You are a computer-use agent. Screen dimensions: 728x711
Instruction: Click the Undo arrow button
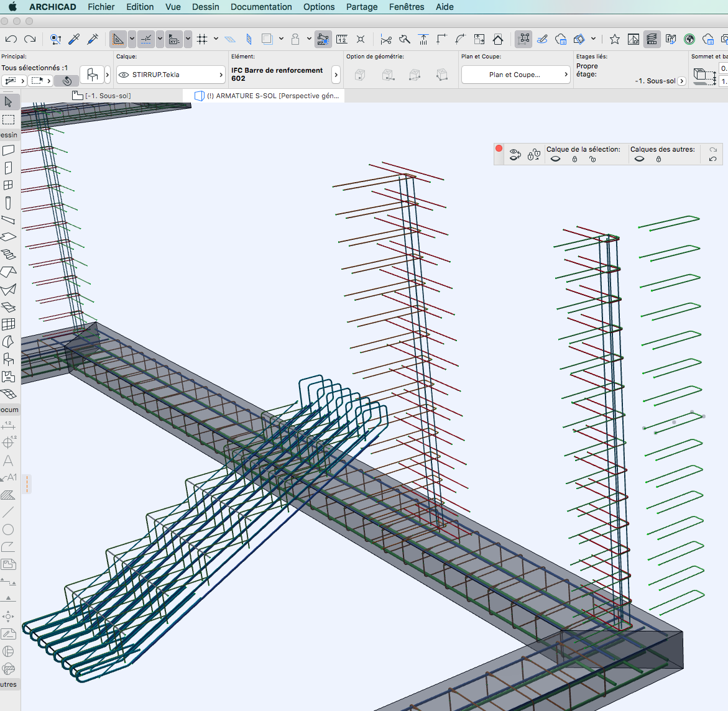11,39
